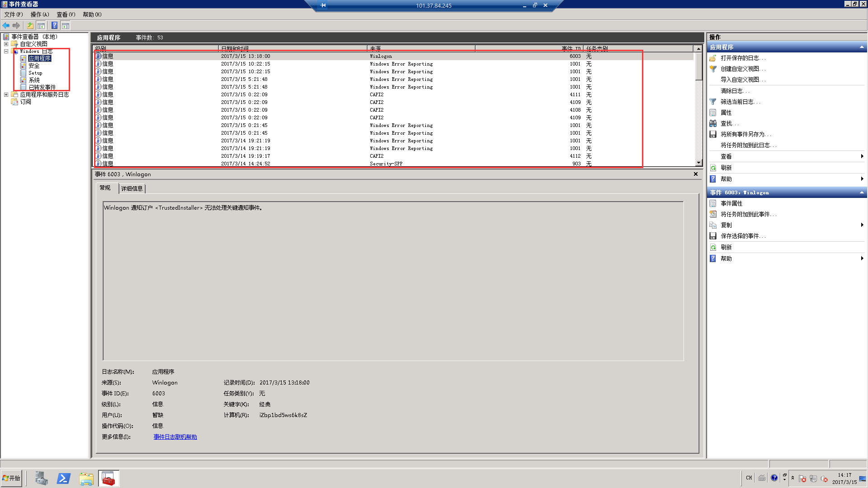Click the blue Back arrow in toolbar
868x488 pixels.
pos(6,25)
